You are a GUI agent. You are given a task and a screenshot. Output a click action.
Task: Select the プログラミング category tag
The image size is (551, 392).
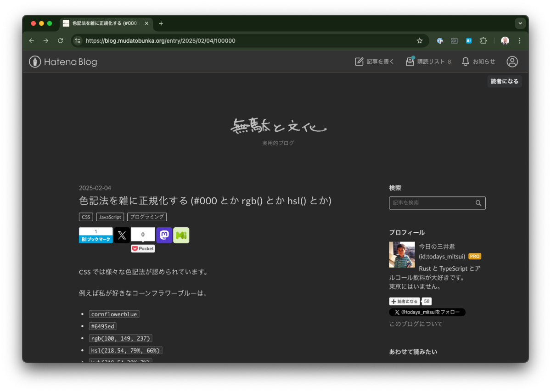tap(147, 217)
